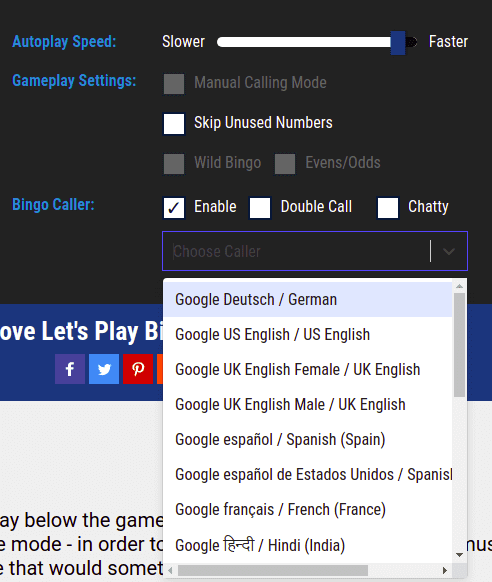Click the Choose Caller search field

tap(297, 251)
